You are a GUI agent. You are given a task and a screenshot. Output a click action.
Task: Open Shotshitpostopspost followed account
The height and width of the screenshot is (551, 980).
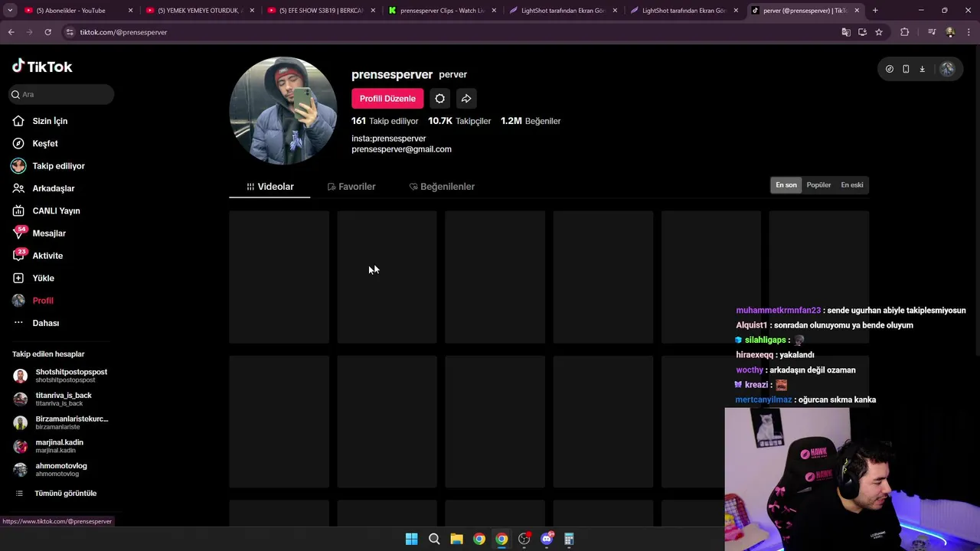61,376
